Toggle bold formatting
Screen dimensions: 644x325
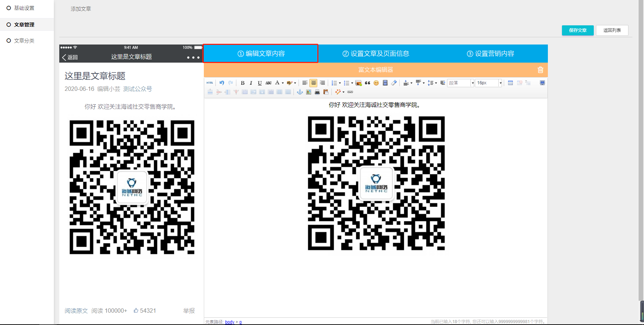click(242, 83)
